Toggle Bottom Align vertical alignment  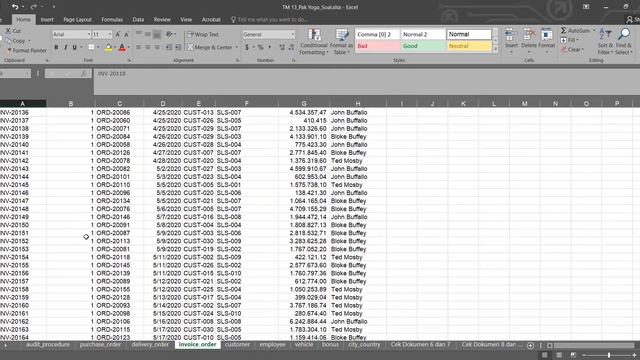tap(157, 34)
